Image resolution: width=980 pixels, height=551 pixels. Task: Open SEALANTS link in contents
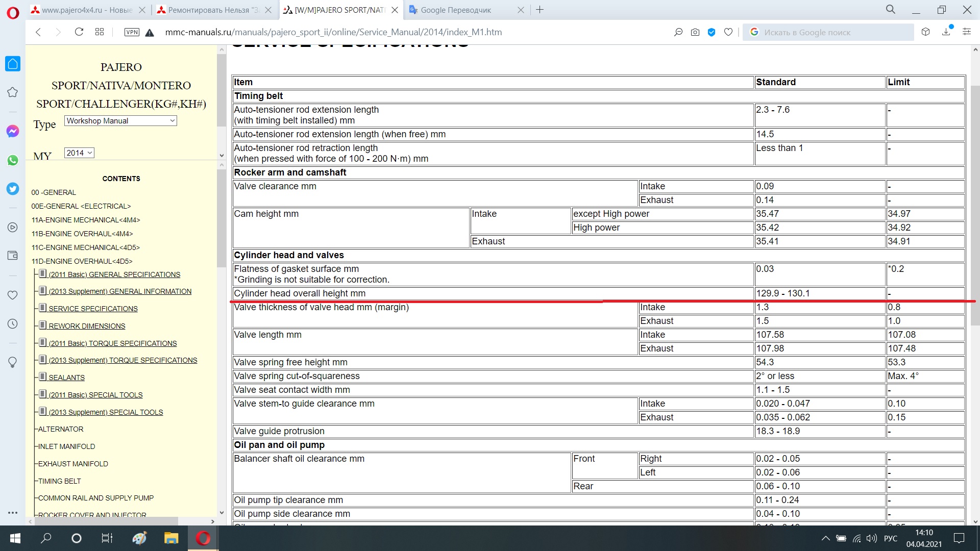[x=66, y=378]
